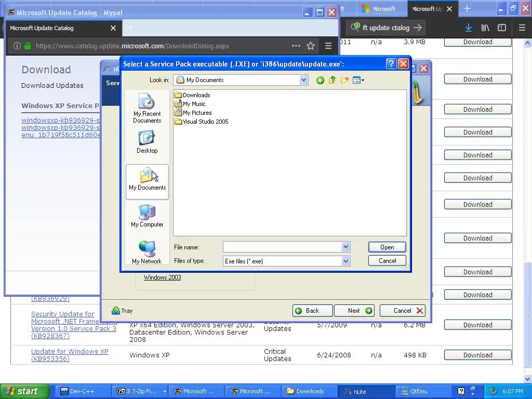Click in the File name field
The width and height of the screenshot is (532, 399).
[282, 247]
